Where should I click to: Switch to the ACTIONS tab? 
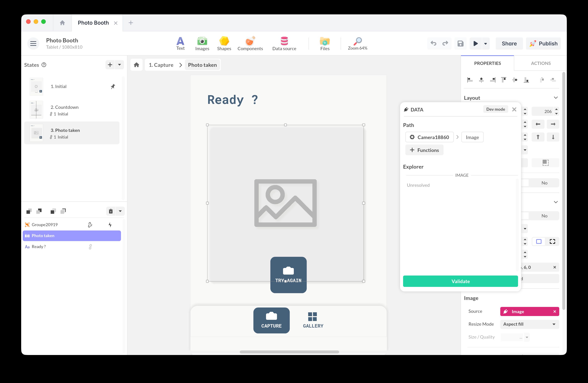click(541, 63)
